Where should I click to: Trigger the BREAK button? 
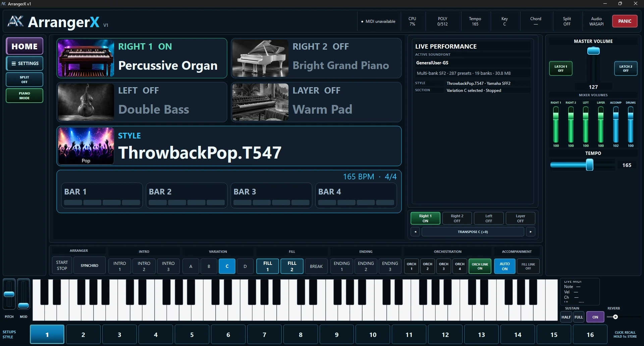point(316,266)
